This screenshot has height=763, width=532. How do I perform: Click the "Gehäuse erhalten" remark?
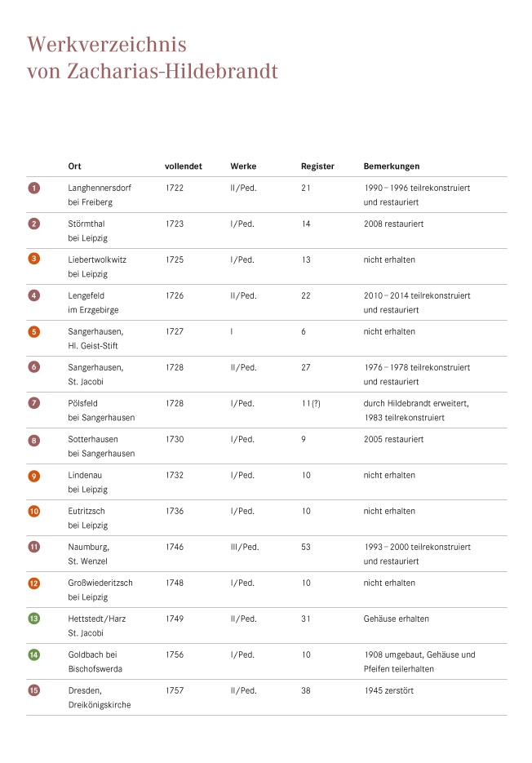point(397,619)
